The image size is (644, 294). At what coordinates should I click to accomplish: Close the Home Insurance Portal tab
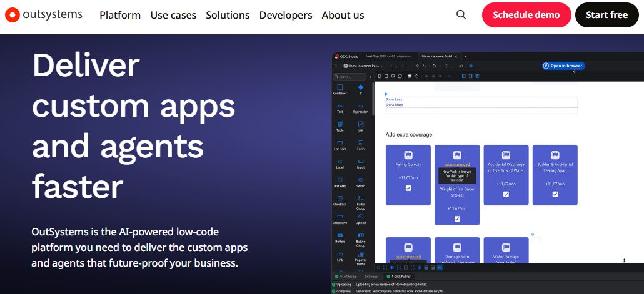click(x=456, y=56)
